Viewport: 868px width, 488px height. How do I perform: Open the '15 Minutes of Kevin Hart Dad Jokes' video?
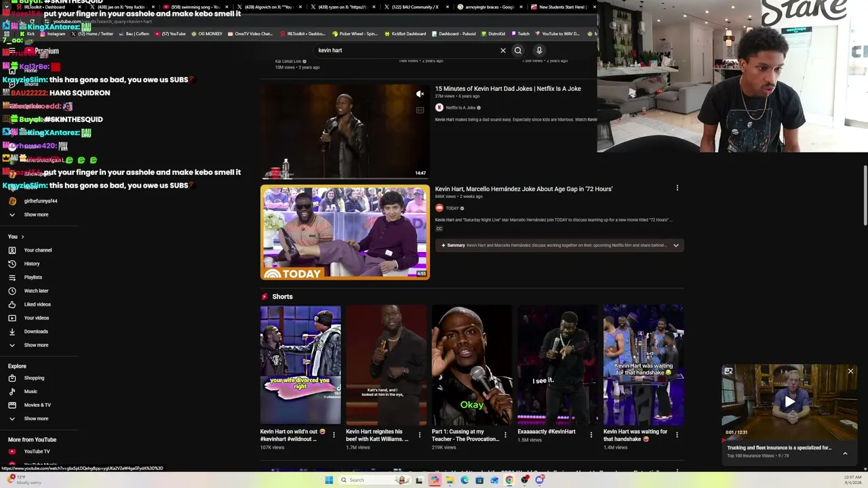pyautogui.click(x=508, y=89)
